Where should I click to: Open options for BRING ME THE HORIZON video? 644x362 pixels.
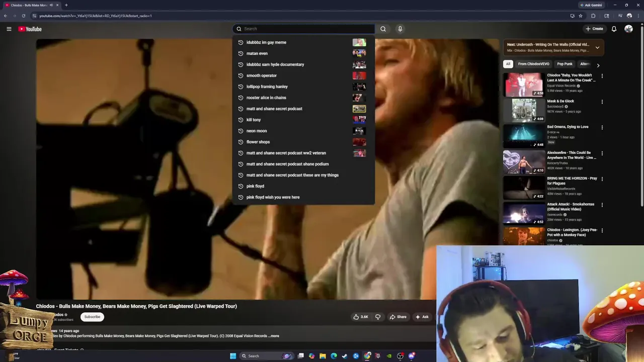pos(602,179)
